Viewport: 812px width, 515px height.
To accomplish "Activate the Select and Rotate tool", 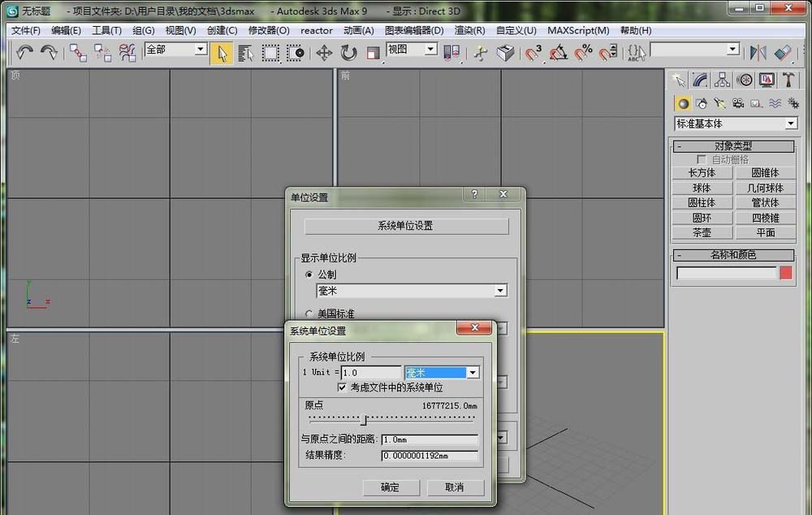I will pyautogui.click(x=348, y=53).
